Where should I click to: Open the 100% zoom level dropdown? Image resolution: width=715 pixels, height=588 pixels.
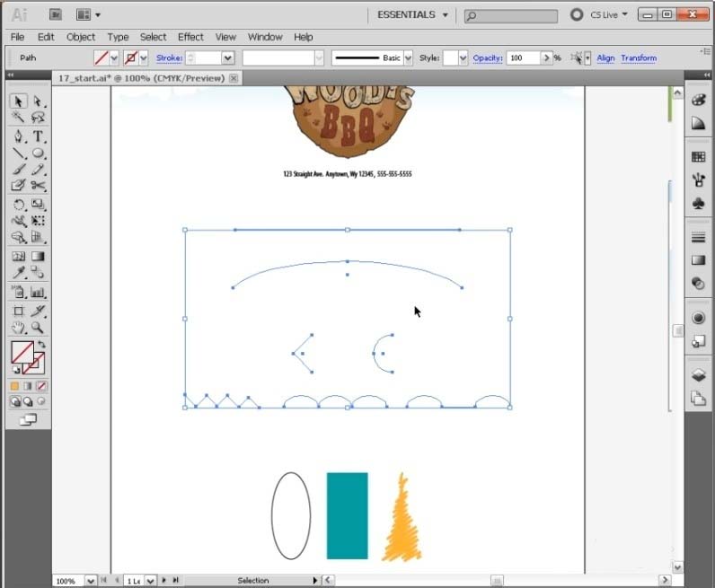[90, 581]
